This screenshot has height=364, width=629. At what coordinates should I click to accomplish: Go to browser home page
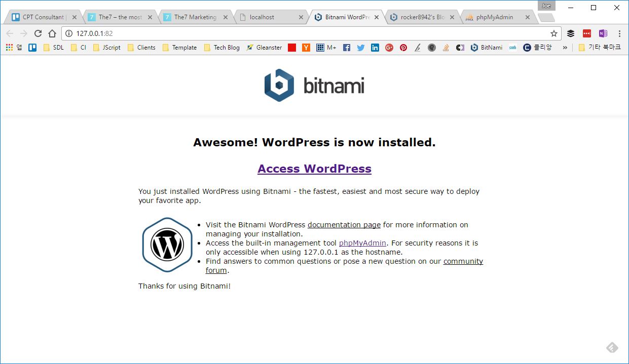click(52, 33)
